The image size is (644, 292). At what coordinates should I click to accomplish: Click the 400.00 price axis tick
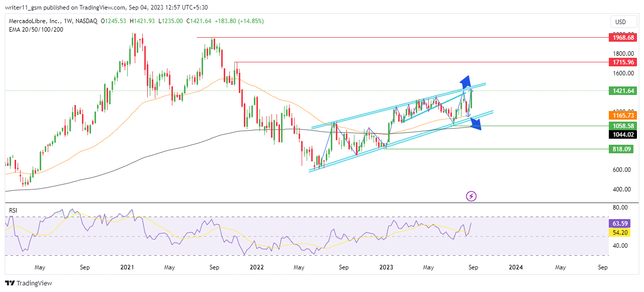tap(622, 189)
